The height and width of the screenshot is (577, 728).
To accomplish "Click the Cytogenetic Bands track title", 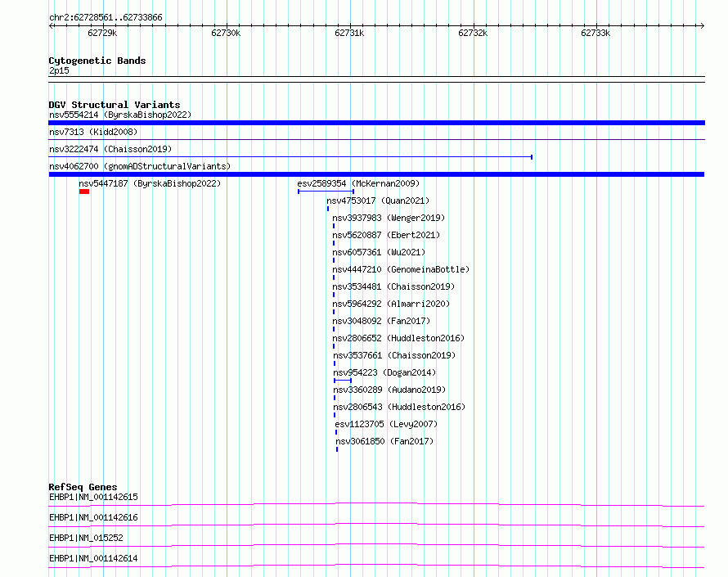I will 97,61.
